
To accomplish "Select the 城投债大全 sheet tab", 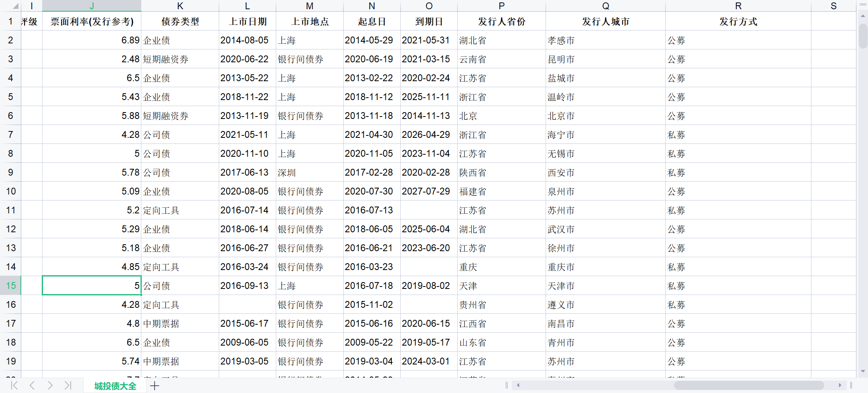I will pyautogui.click(x=115, y=386).
